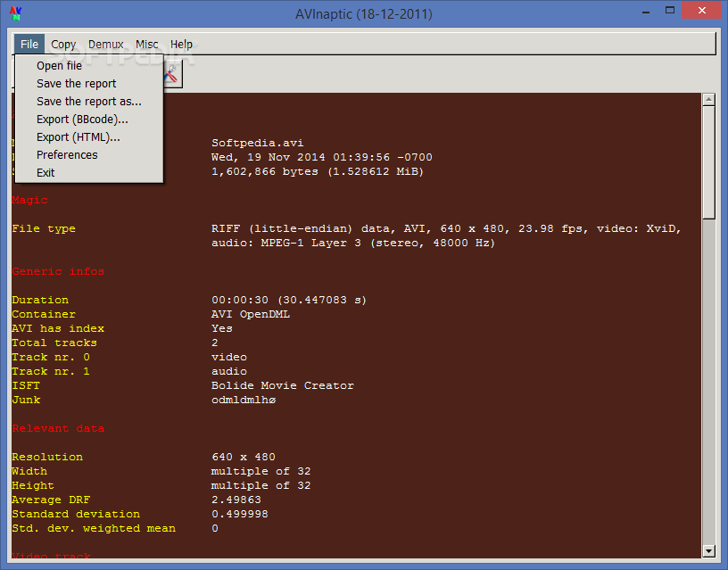Screen dimensions: 728x570
Task: Click the Bolide Movie Creator value
Action: pos(282,385)
